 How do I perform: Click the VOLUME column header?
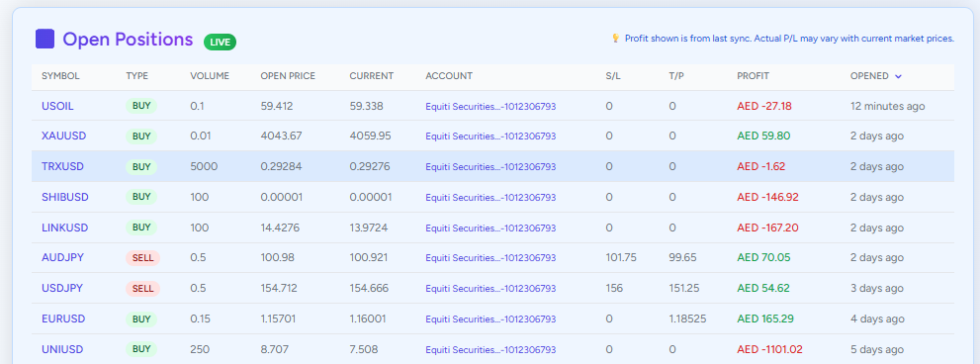pos(210,76)
